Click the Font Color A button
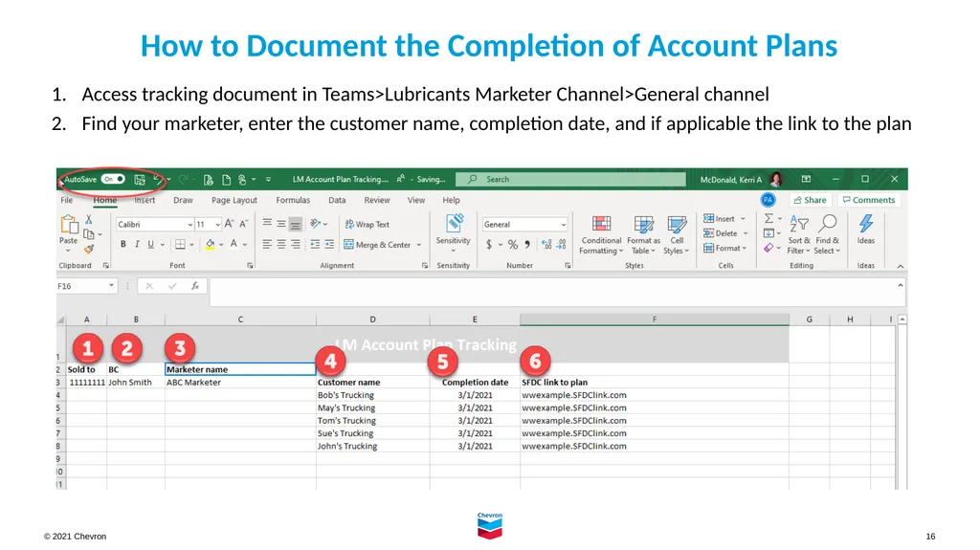980x550 pixels. pyautogui.click(x=234, y=244)
